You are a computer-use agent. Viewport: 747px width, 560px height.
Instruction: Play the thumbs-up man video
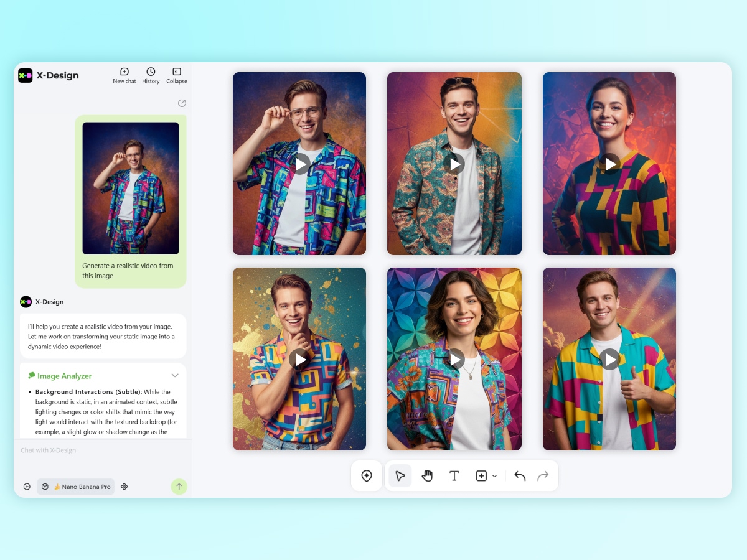point(609,359)
